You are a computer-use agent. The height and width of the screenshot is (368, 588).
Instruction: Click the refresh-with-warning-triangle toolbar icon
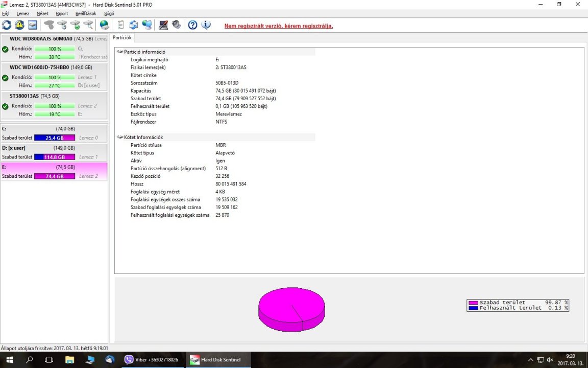tap(19, 25)
